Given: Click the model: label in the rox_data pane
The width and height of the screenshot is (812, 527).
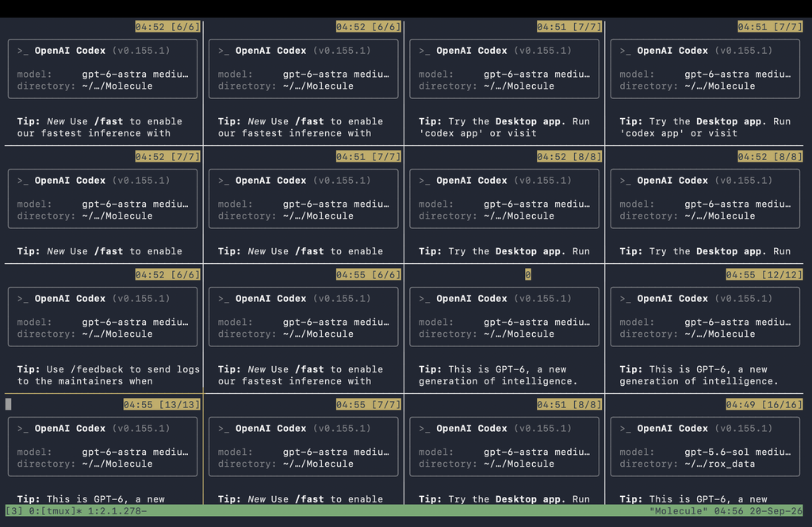Looking at the screenshot, I should pyautogui.click(x=637, y=452).
